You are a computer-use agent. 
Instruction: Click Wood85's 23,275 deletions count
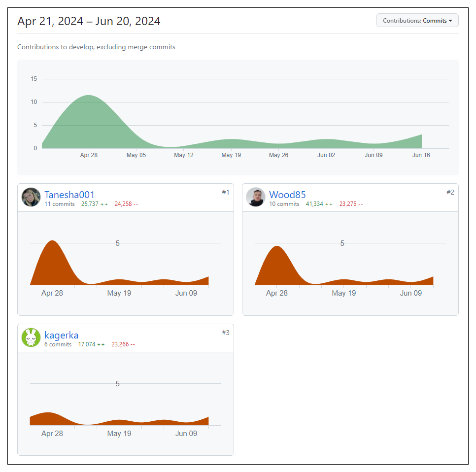pyautogui.click(x=351, y=204)
